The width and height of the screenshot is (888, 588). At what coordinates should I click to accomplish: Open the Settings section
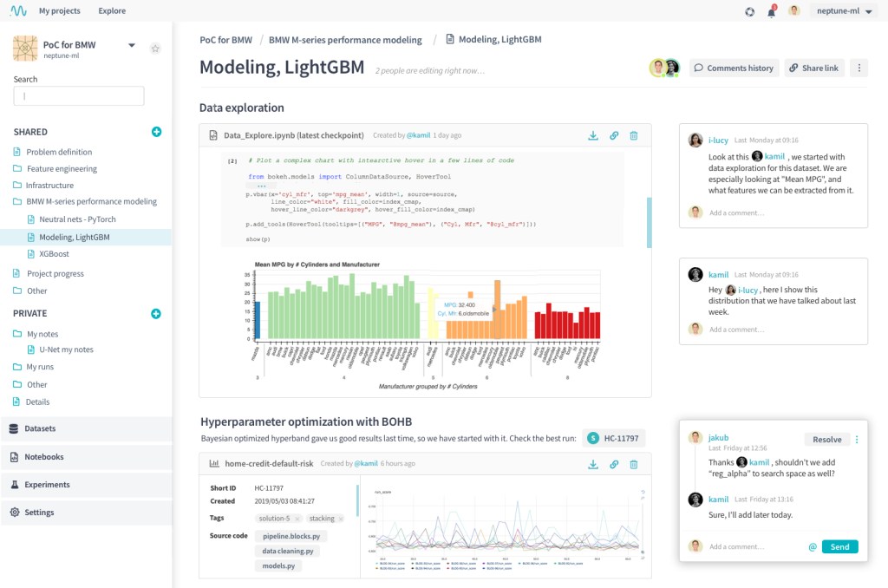[x=86, y=513]
